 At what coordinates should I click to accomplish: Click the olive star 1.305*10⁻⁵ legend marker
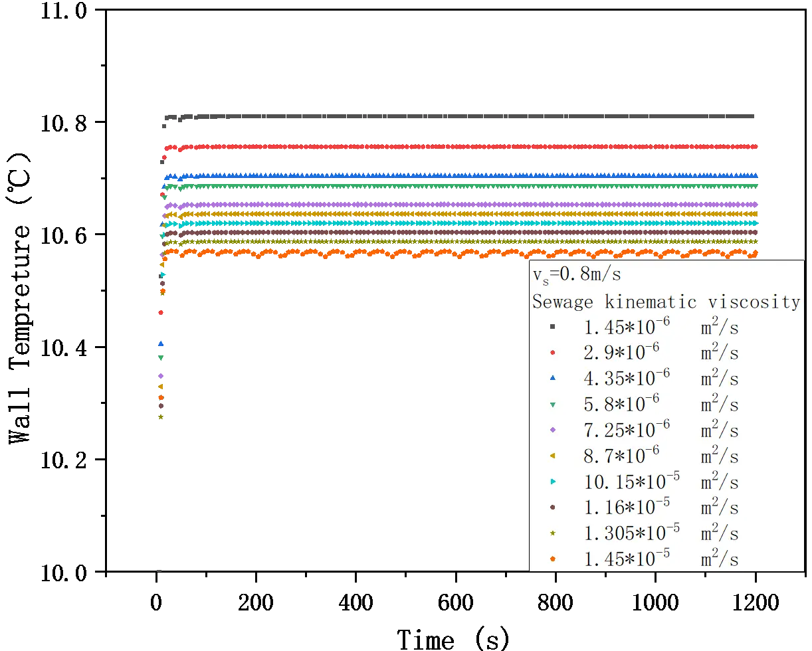[553, 533]
